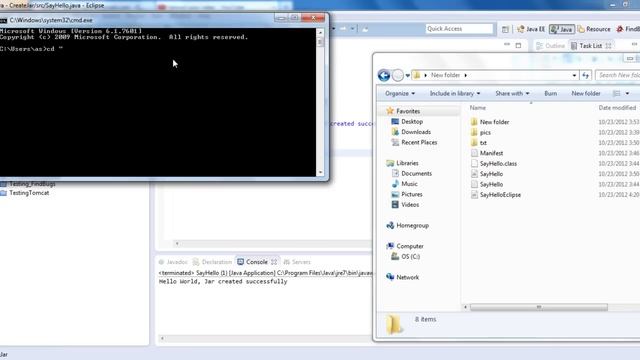Click the Open Perspective icon in Eclipse
Viewport: 640px width, 360px height.
point(505,29)
